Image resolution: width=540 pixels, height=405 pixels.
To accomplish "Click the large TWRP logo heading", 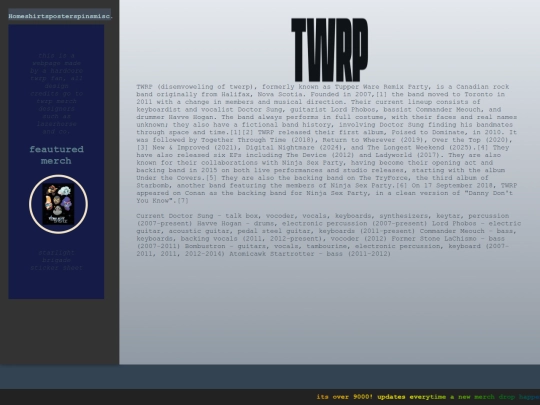I will click(x=330, y=50).
